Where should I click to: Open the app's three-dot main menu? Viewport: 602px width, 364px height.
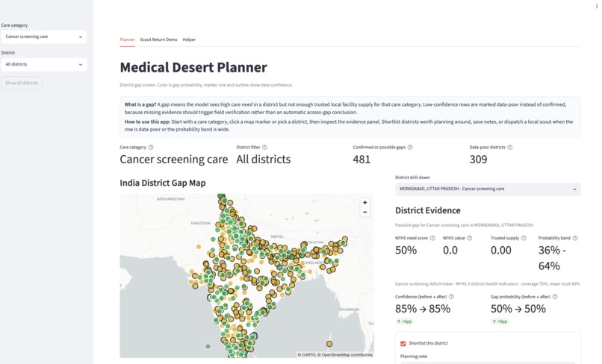pos(596,6)
